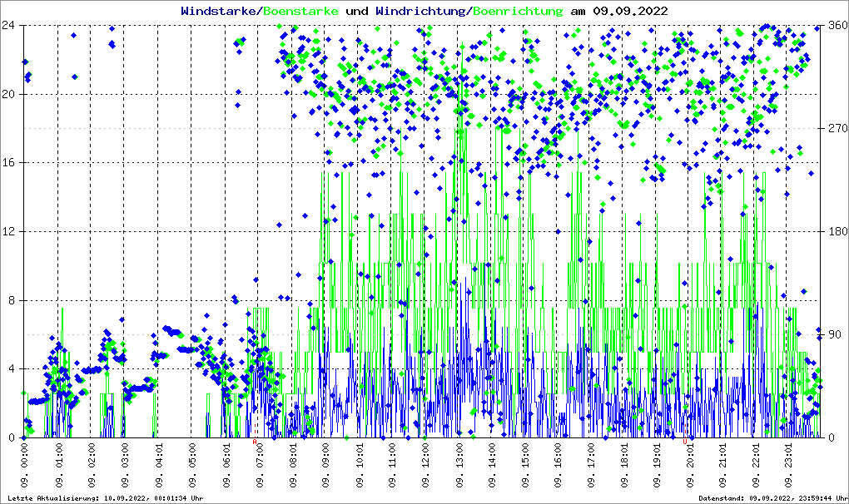Click the right axis value 180
The image size is (849, 504).
click(837, 231)
